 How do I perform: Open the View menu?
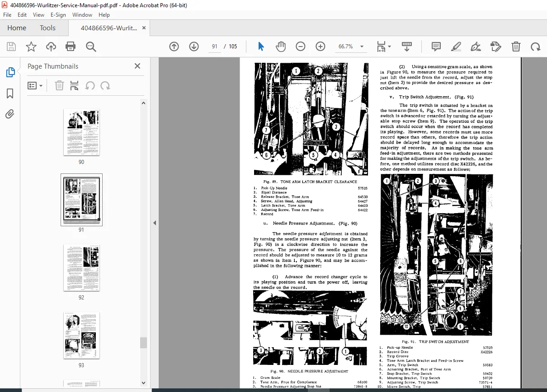(38, 15)
